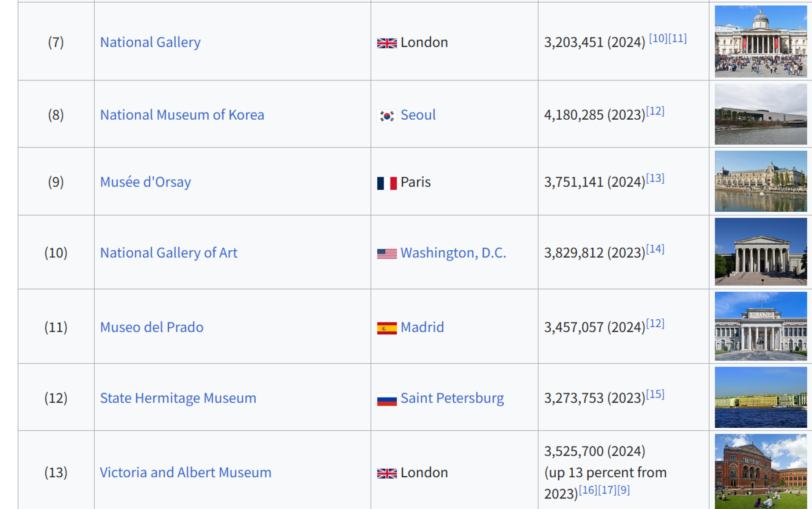Open the Saint Petersburg link
Screen dimensions: 812x509
pos(452,398)
